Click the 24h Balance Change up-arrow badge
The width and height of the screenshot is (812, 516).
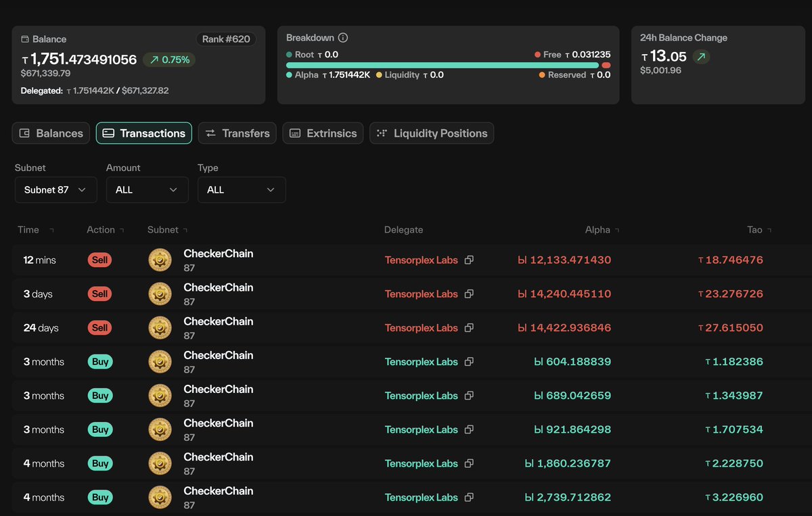click(701, 57)
